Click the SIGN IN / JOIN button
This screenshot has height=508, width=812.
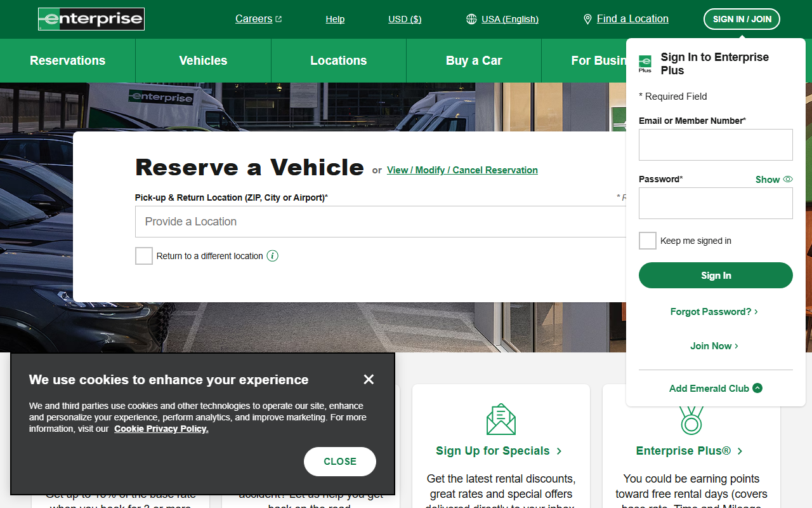coord(742,19)
